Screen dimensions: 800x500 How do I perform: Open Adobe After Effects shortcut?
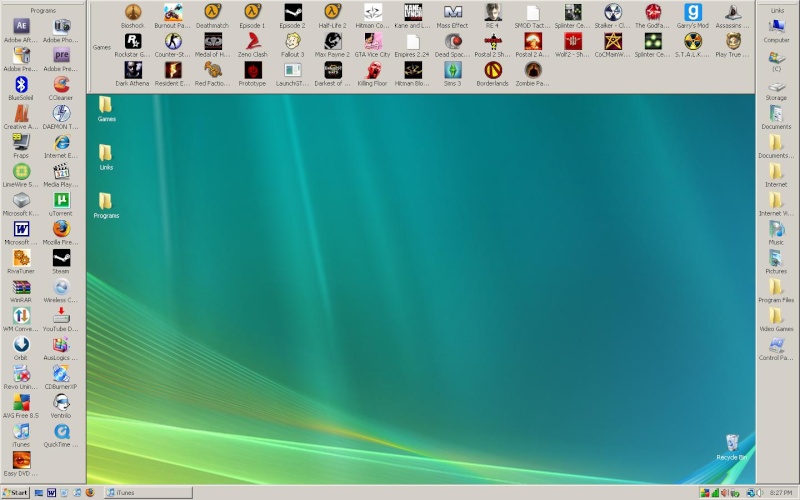point(21,30)
